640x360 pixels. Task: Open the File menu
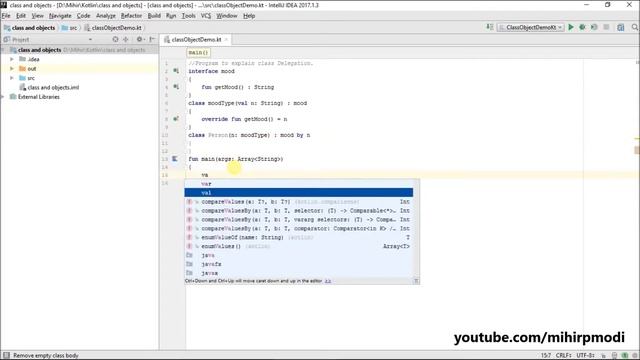pos(6,16)
